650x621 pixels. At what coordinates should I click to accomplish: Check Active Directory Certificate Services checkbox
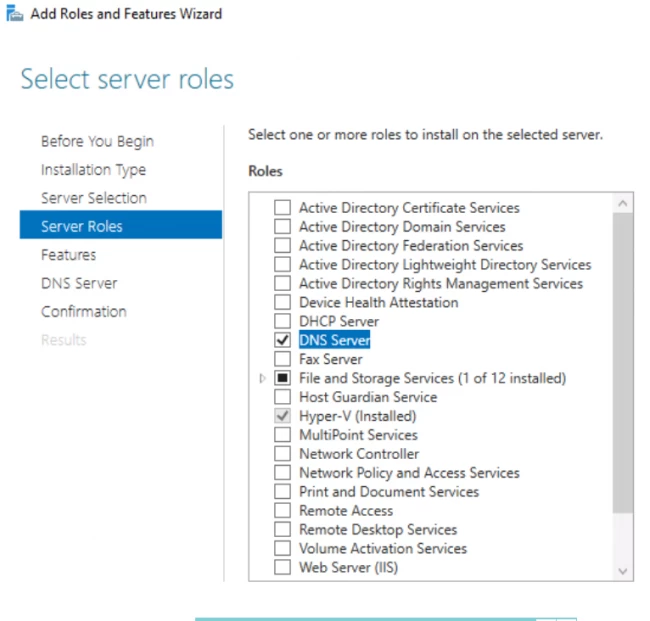coord(282,207)
